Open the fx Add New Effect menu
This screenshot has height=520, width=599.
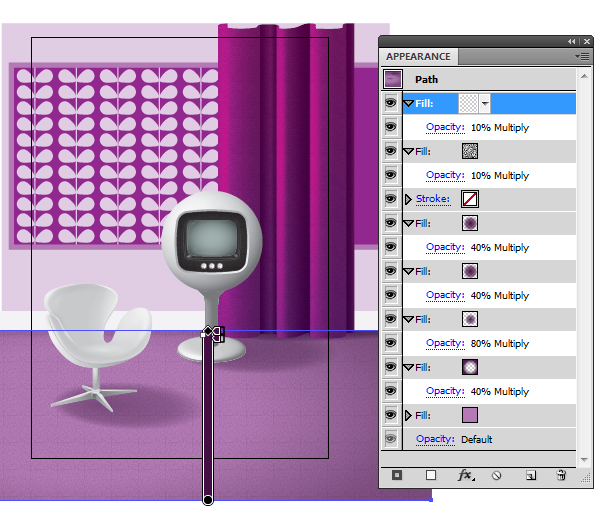click(x=466, y=475)
